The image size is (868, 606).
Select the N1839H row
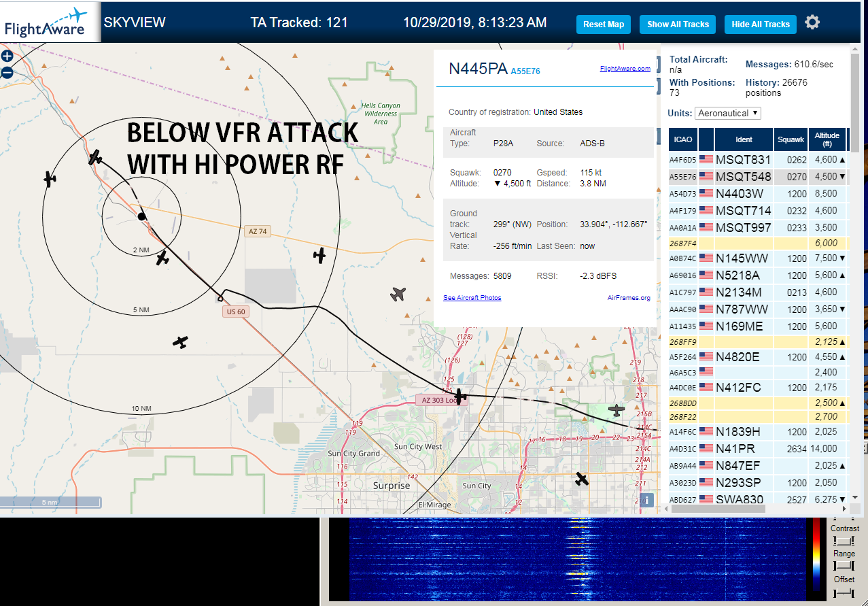pos(758,431)
